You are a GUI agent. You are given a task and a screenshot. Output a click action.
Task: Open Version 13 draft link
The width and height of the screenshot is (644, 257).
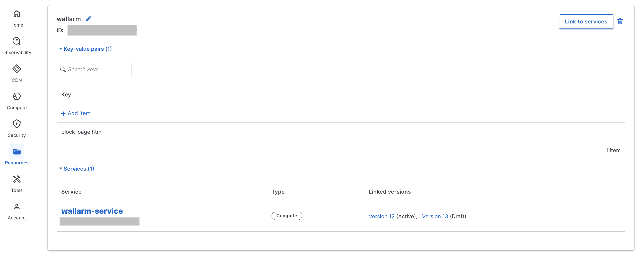(x=435, y=216)
